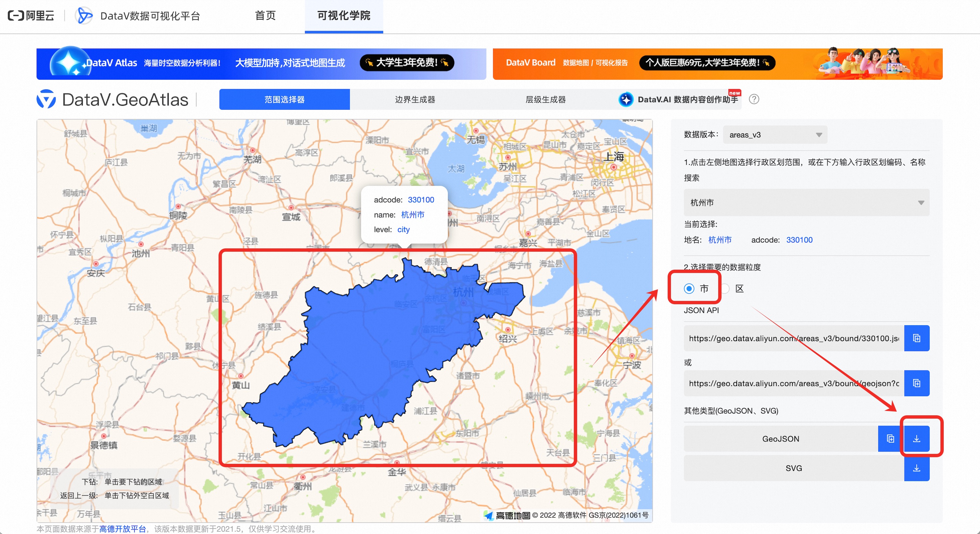The image size is (980, 534).
Task: Click the DataV Atlas promotional banner
Action: 261,63
